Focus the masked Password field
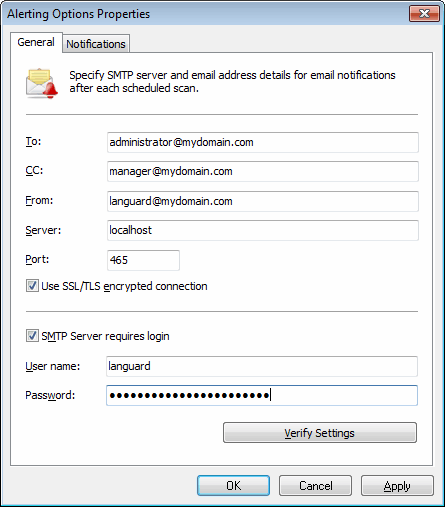 [262, 395]
